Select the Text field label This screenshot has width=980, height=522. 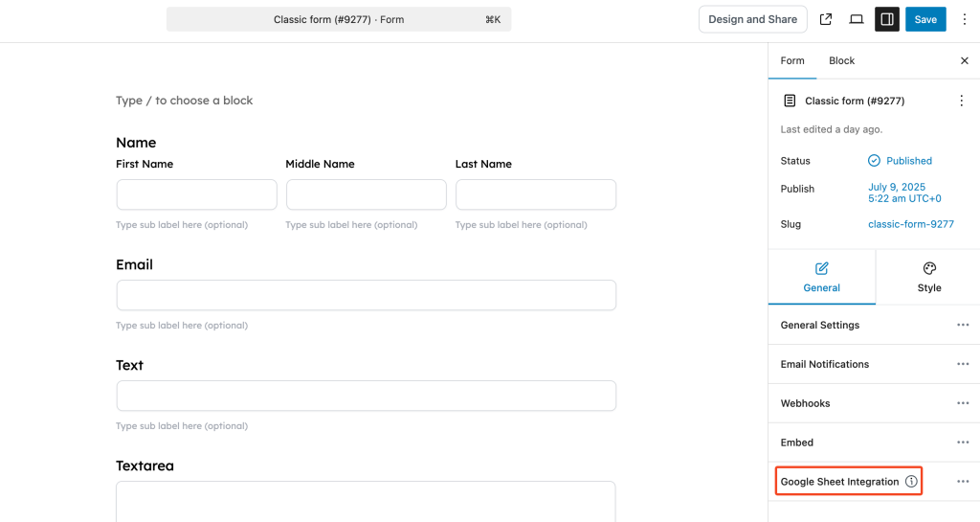tap(129, 365)
